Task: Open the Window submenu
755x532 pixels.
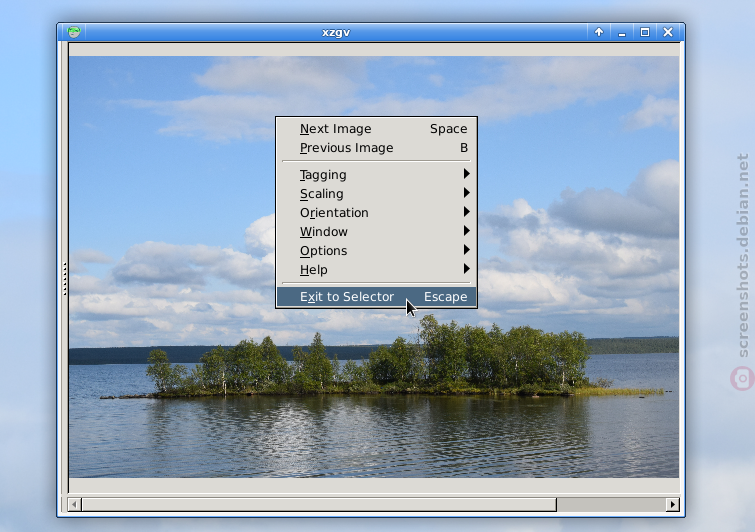Action: click(x=377, y=232)
